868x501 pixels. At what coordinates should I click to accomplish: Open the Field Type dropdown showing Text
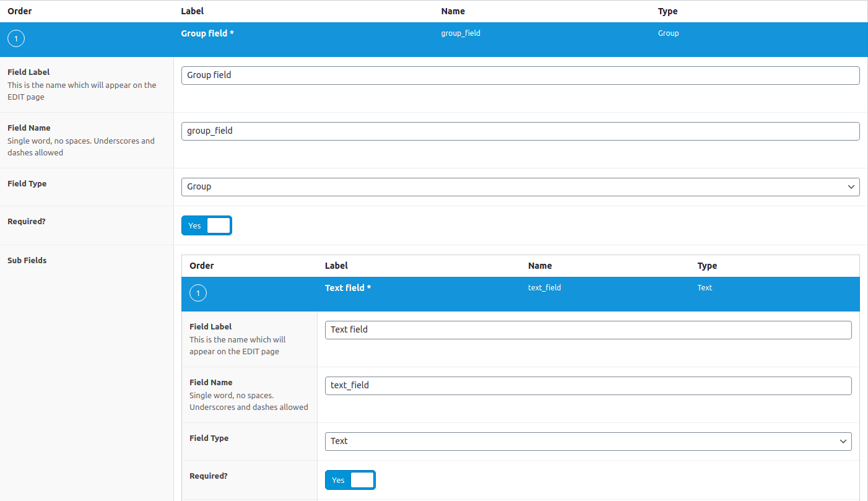[x=588, y=441]
